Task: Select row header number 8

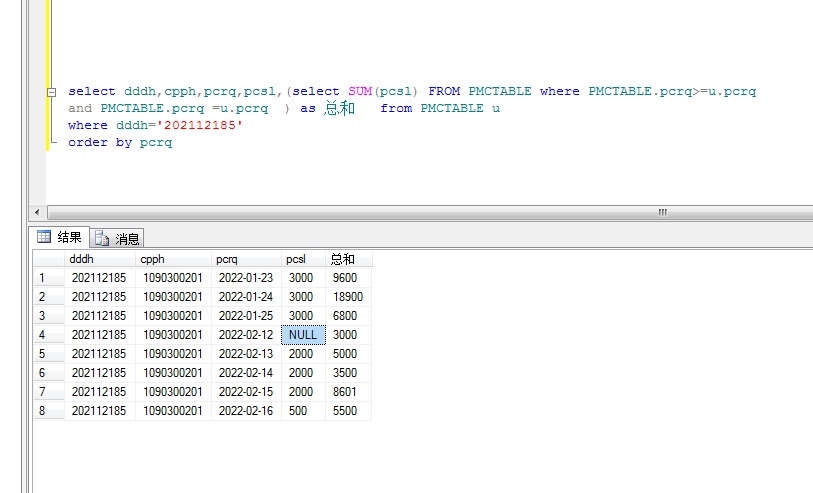Action: tap(49, 411)
